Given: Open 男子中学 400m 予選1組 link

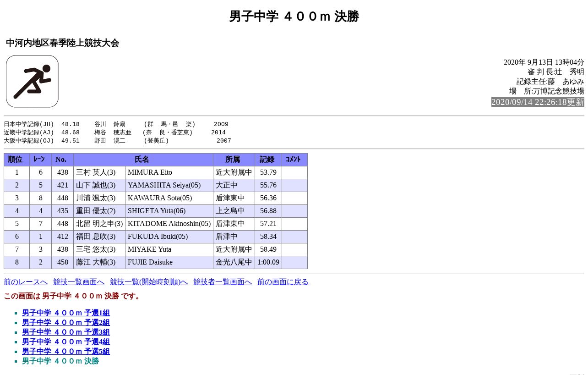Looking at the screenshot, I should pos(66,313).
